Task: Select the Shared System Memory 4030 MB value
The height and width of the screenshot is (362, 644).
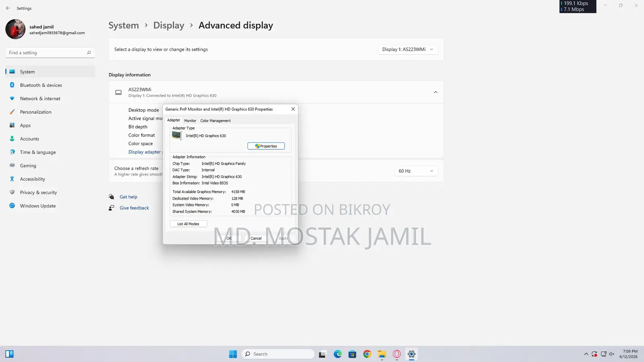Action: 238,212
